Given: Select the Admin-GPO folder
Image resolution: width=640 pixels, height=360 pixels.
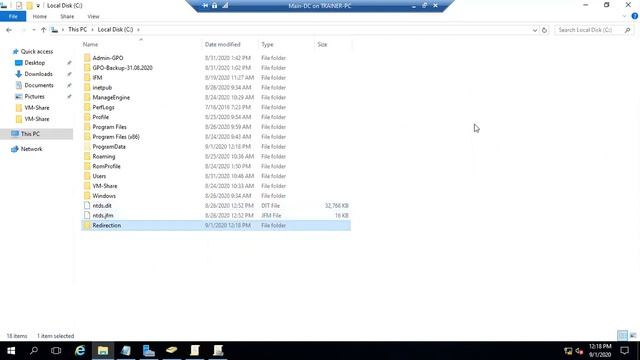Looking at the screenshot, I should pyautogui.click(x=108, y=58).
